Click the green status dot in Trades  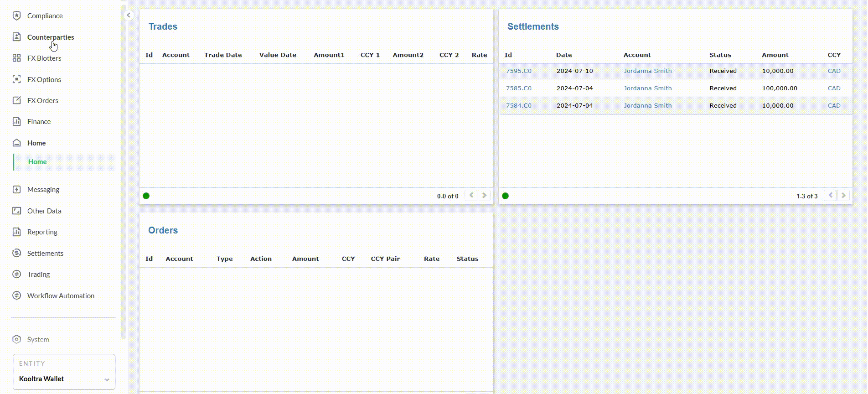click(146, 196)
